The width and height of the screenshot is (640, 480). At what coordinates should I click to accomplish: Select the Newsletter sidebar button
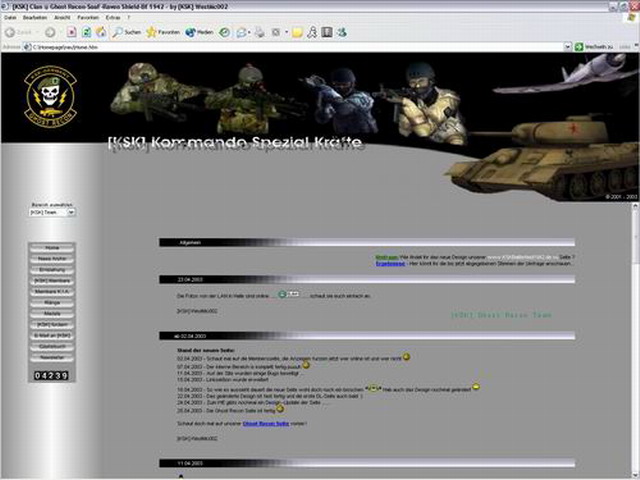[x=52, y=357]
